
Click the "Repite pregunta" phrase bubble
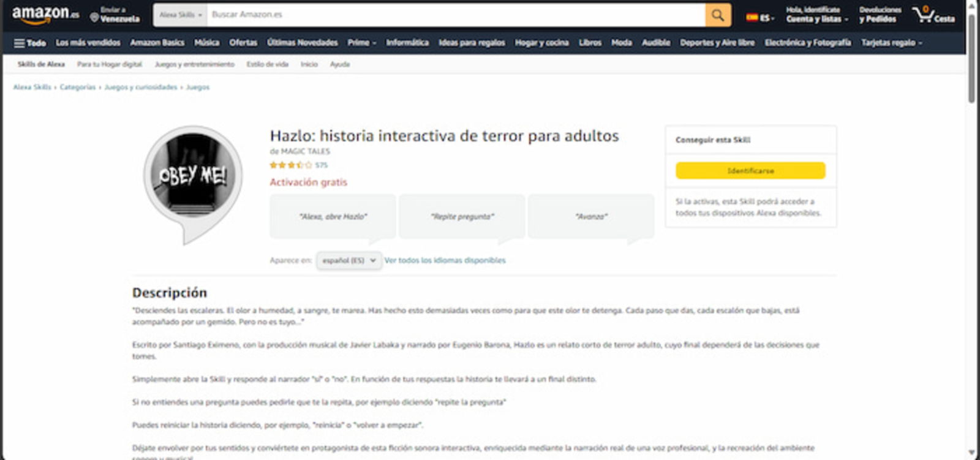(x=462, y=216)
